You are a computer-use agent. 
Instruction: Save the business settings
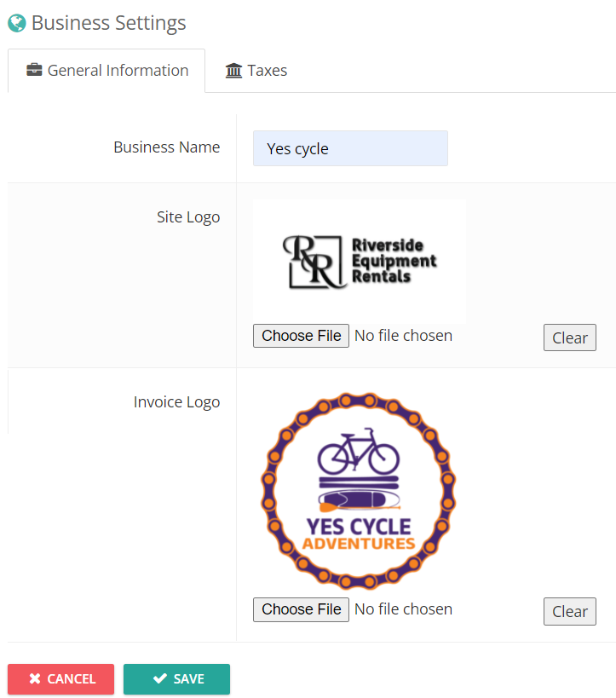[x=176, y=679]
